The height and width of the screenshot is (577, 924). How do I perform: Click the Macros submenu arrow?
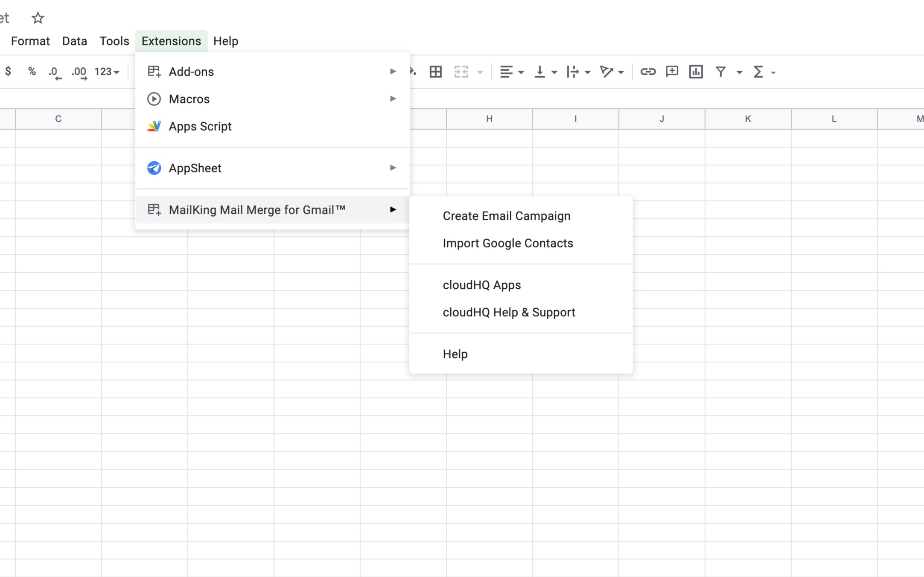coord(393,99)
